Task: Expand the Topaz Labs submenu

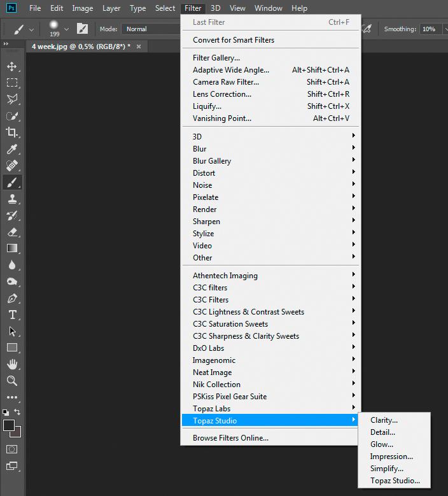Action: 270,409
